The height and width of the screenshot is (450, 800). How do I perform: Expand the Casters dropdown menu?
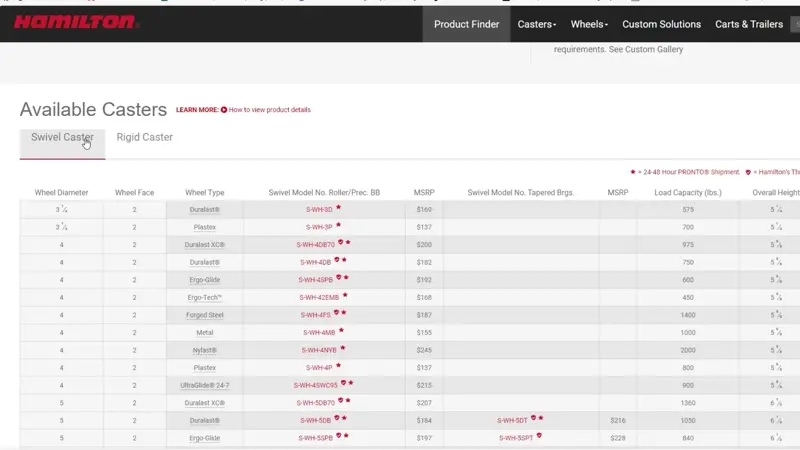[x=537, y=24]
